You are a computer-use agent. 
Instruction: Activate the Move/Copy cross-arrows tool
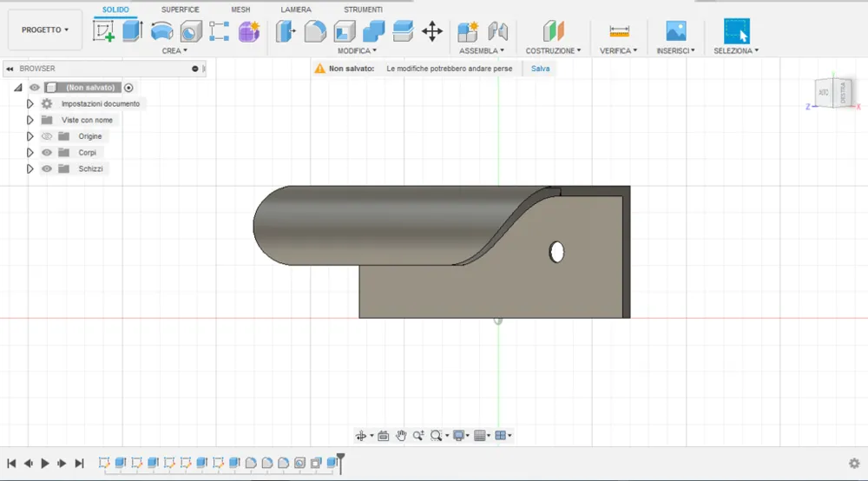431,31
